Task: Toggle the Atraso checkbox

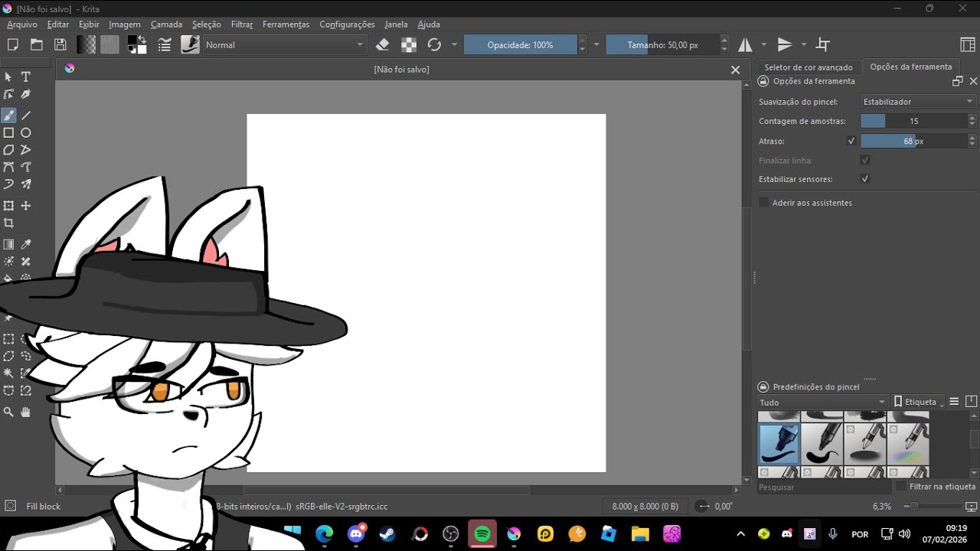Action: click(851, 141)
